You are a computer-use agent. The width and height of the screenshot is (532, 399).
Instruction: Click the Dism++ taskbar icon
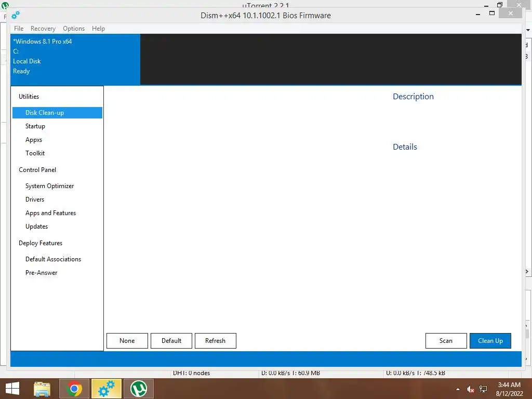point(107,389)
